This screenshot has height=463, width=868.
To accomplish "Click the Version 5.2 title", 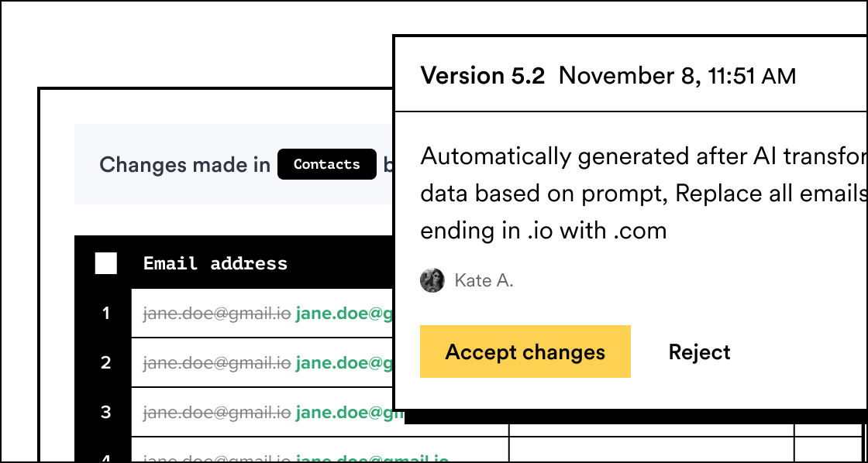I will click(x=482, y=76).
